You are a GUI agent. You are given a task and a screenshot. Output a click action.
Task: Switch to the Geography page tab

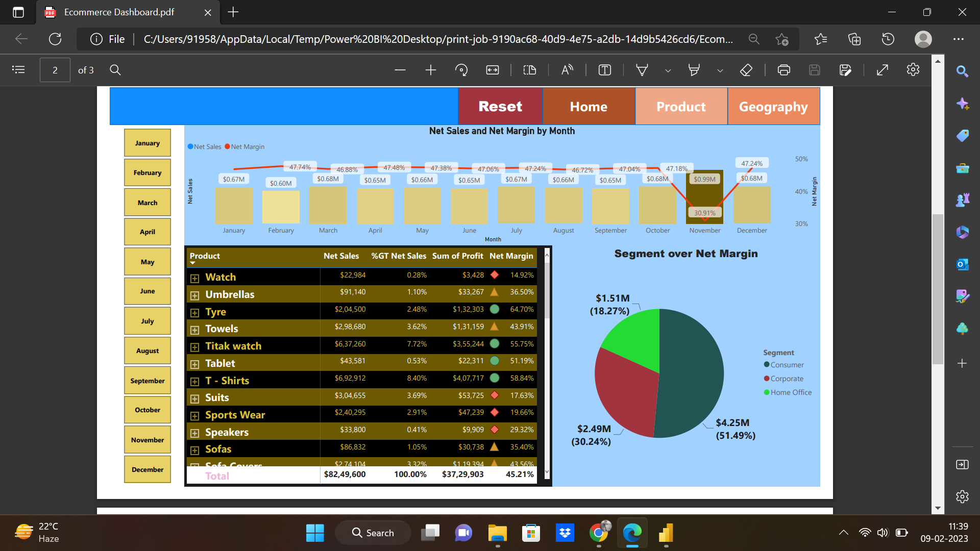(x=773, y=106)
